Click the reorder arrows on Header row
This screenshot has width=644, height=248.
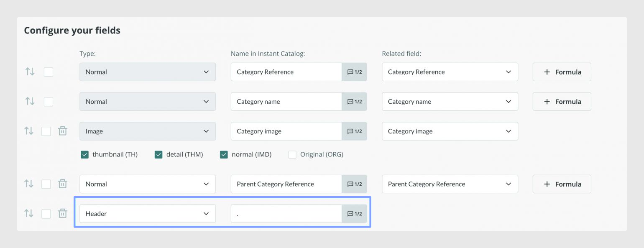(x=28, y=213)
